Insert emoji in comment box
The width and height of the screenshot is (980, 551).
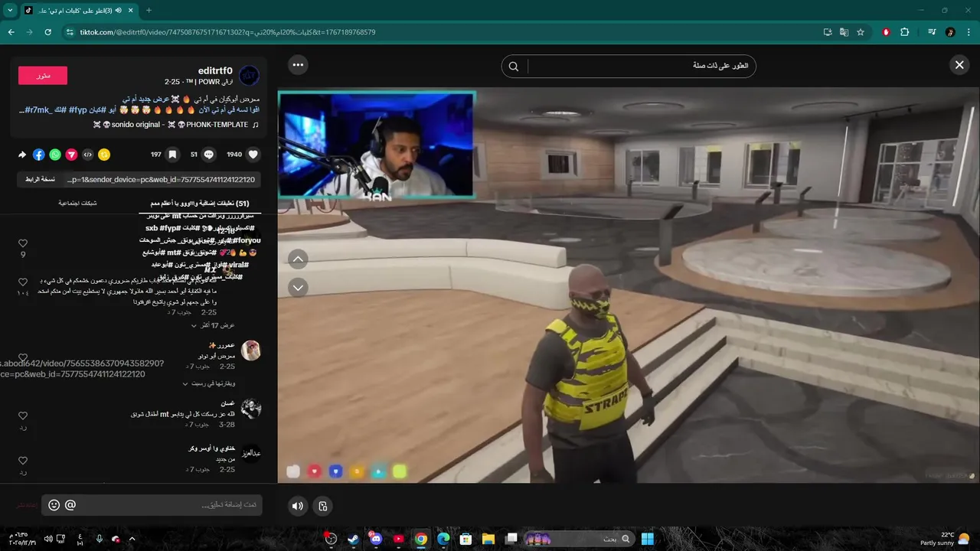[x=54, y=505]
